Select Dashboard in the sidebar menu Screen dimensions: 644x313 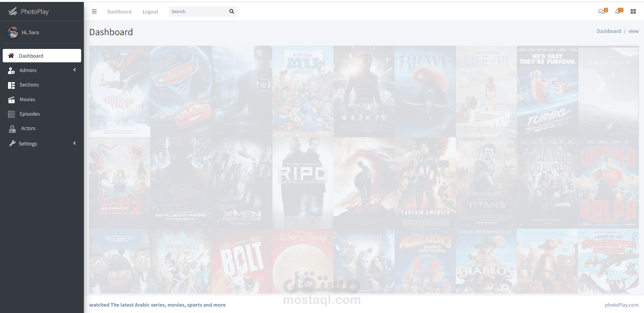[x=42, y=56]
